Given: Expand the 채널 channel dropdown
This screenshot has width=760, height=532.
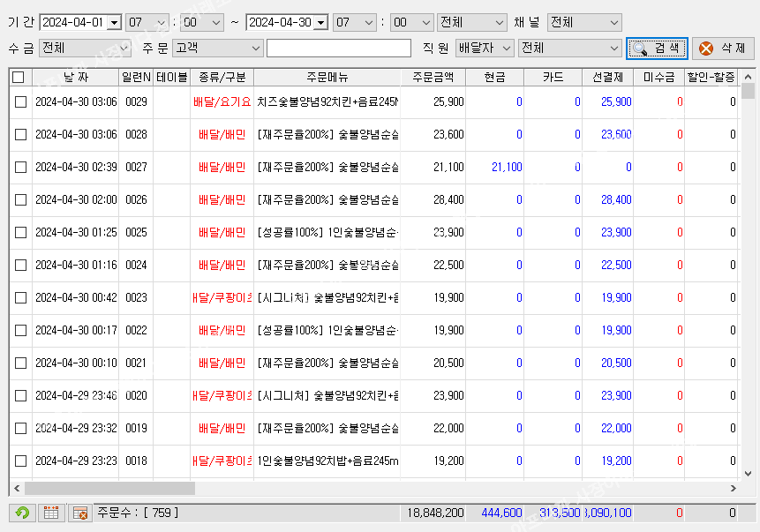Looking at the screenshot, I should click(x=613, y=22).
